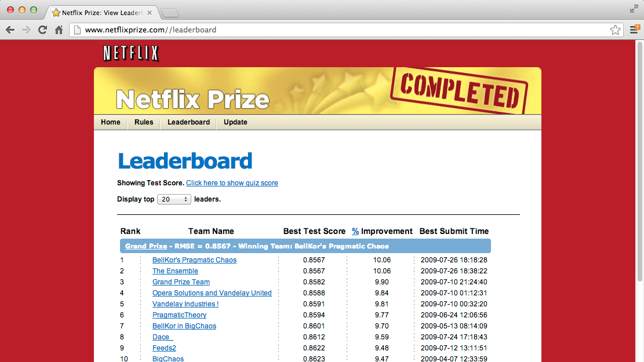Image resolution: width=644 pixels, height=362 pixels.
Task: Click the Leaderboard page heading
Action: point(185,161)
